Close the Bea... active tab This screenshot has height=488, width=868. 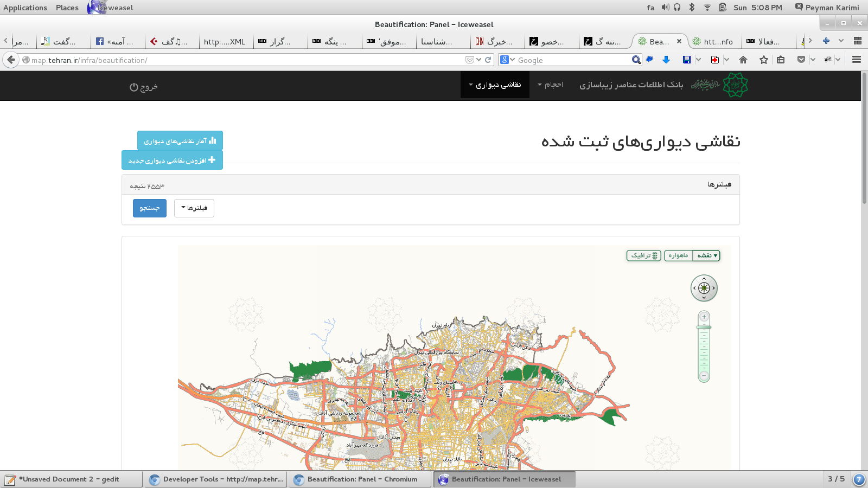pyautogui.click(x=679, y=41)
